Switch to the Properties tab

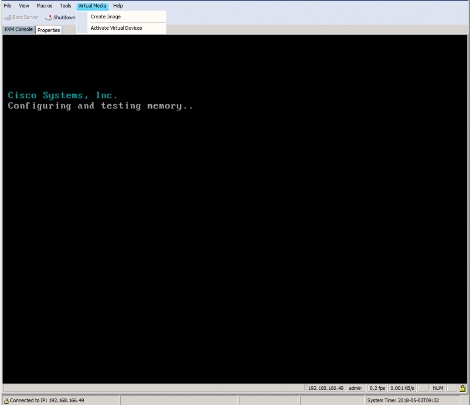tap(49, 30)
